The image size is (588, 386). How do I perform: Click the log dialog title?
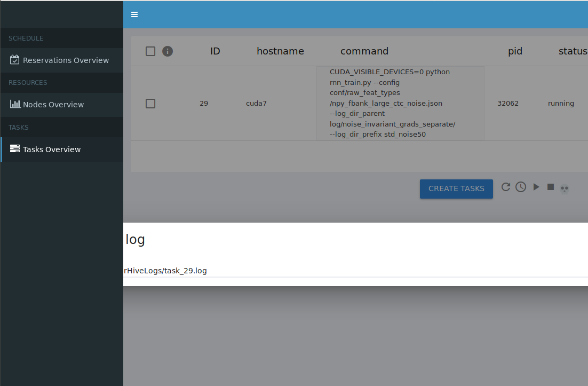(x=135, y=240)
